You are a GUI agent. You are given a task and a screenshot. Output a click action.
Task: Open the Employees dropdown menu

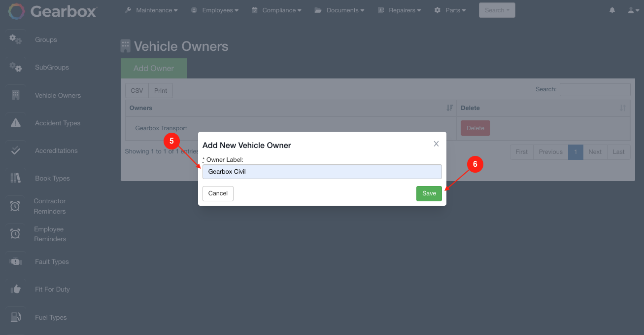point(215,10)
